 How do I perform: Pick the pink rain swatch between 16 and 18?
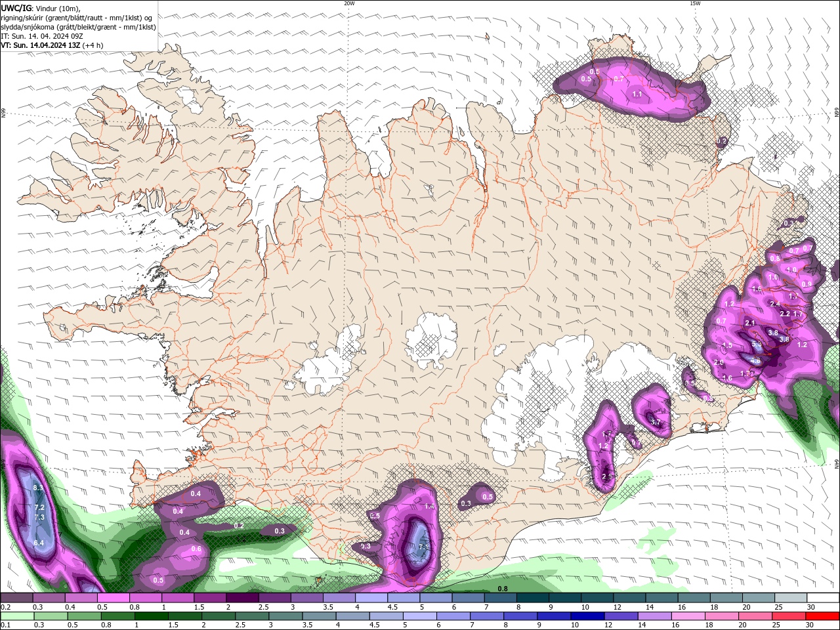pos(688,616)
